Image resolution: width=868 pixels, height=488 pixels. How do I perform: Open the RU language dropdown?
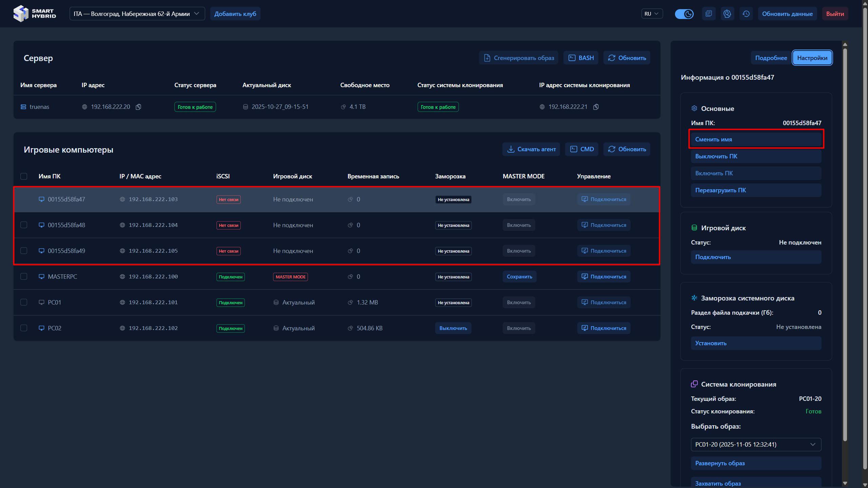click(x=652, y=14)
